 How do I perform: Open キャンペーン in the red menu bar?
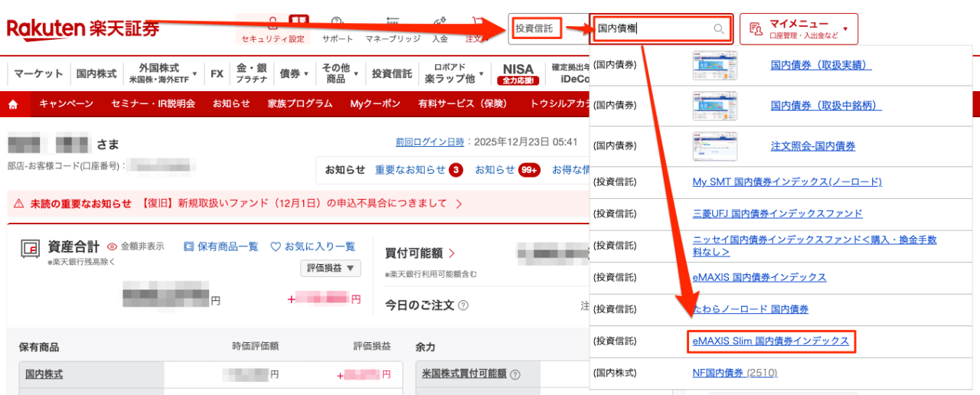pos(66,104)
